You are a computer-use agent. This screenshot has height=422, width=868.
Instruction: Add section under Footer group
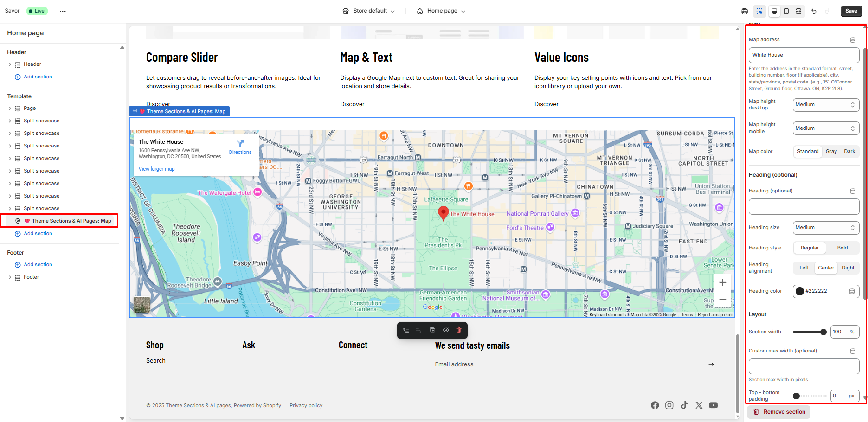(x=33, y=265)
